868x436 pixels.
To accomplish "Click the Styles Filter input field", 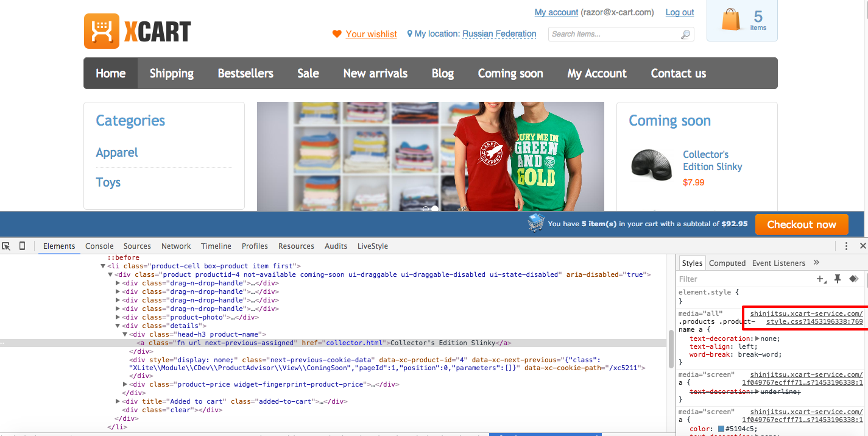I will pyautogui.click(x=743, y=279).
